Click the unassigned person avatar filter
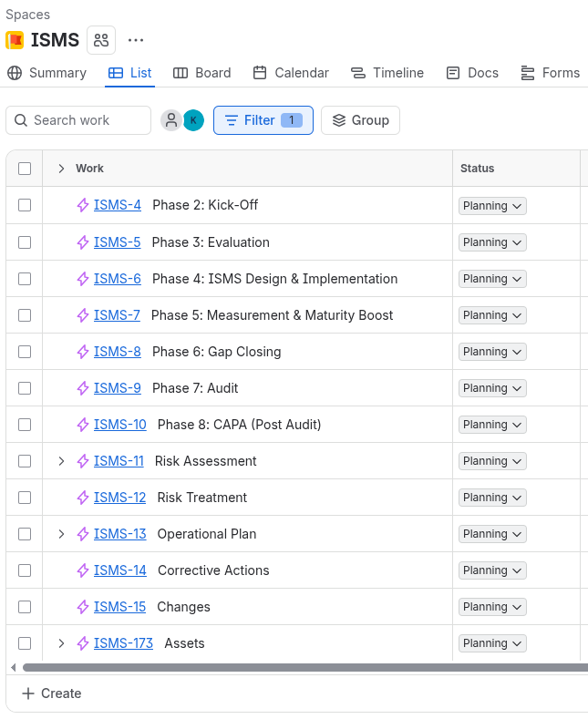 [x=171, y=120]
